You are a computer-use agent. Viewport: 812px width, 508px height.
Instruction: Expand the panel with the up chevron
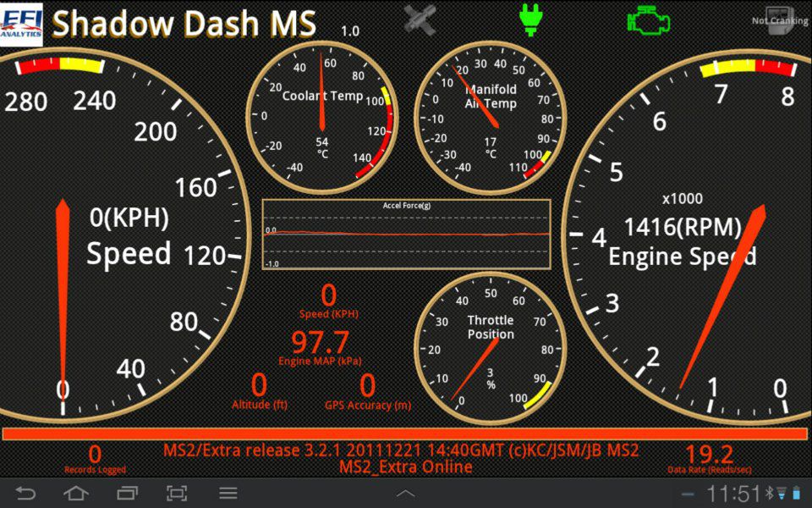(x=405, y=493)
